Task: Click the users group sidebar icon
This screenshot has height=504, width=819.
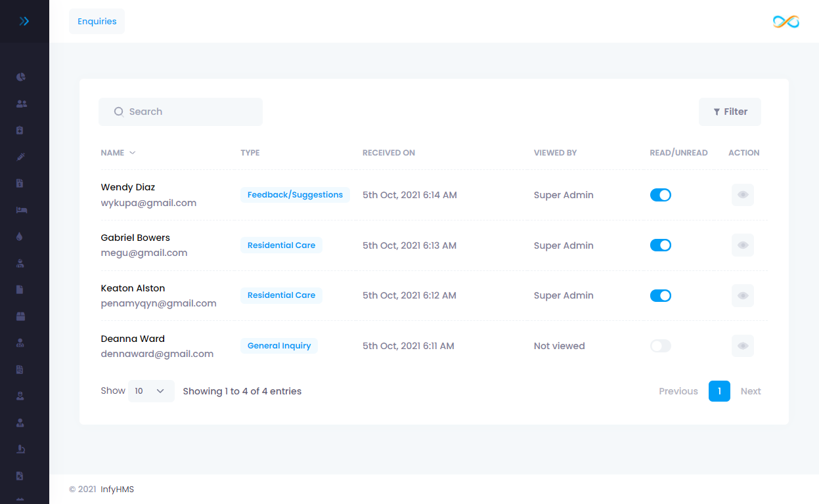Action: [21, 104]
